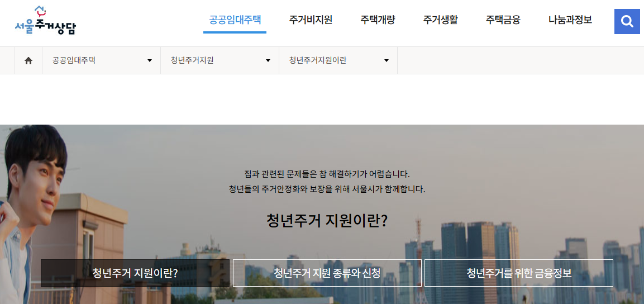
Task: Open the 공공임대주택 menu
Action: click(x=235, y=20)
